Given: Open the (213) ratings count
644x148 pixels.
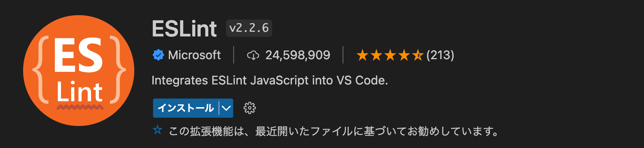Looking at the screenshot, I should (440, 55).
